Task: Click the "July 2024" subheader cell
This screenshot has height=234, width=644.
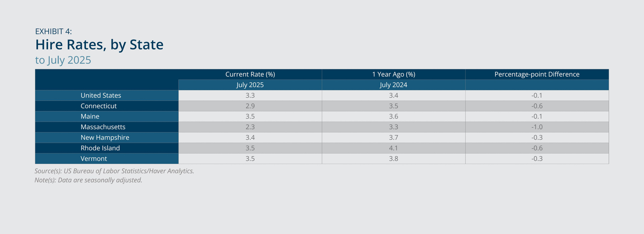Action: 393,85
